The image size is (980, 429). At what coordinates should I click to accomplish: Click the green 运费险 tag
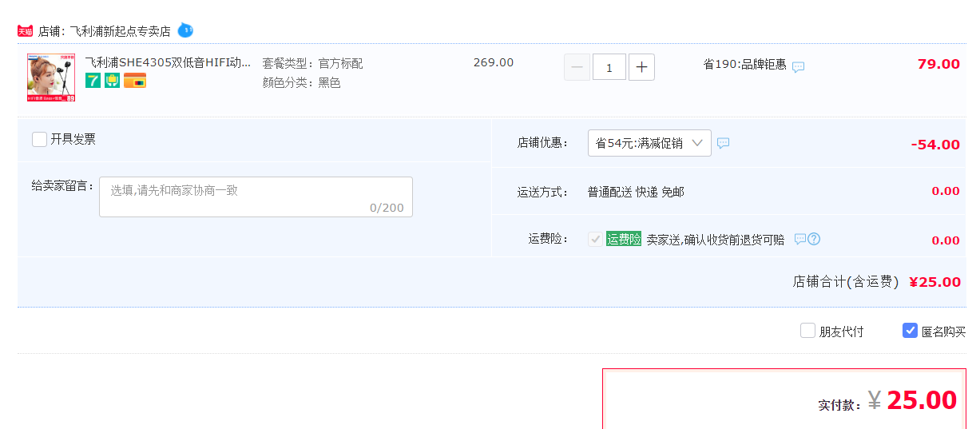click(x=624, y=238)
